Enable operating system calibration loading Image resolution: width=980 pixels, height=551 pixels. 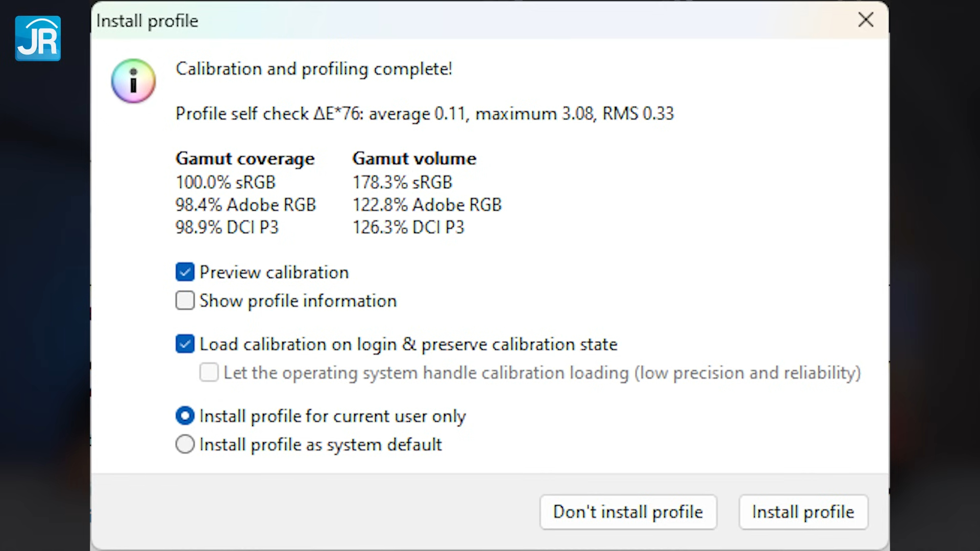click(208, 372)
